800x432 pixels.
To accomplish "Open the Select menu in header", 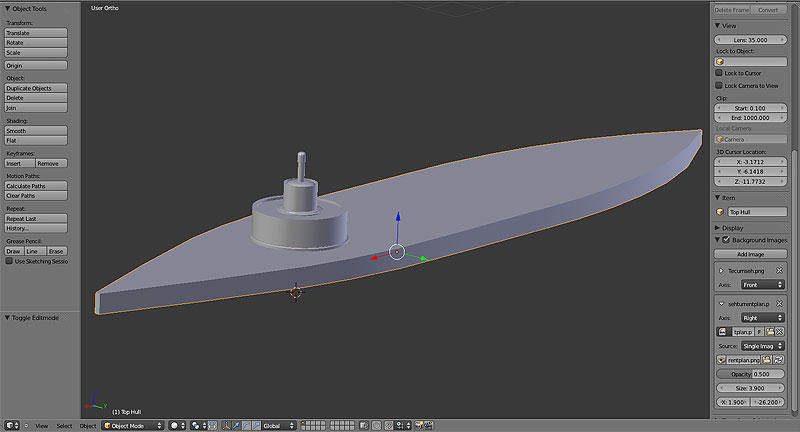I will (64, 425).
